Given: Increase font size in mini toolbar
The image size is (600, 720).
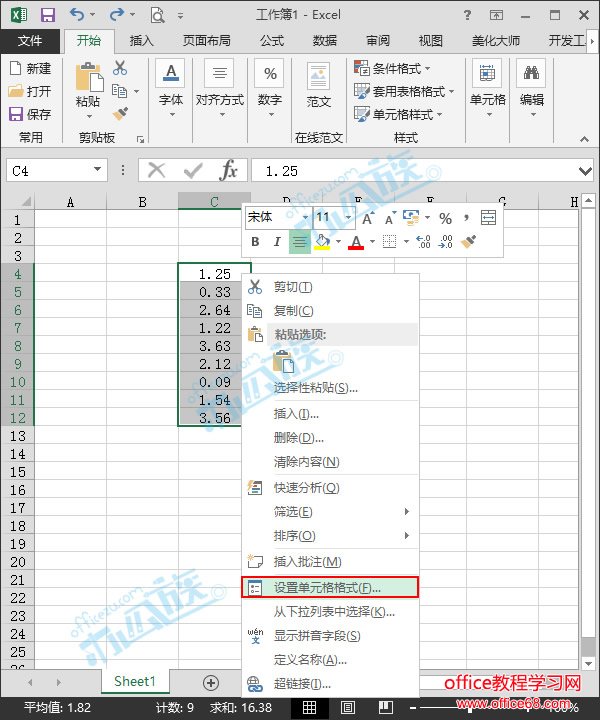Looking at the screenshot, I should [368, 219].
